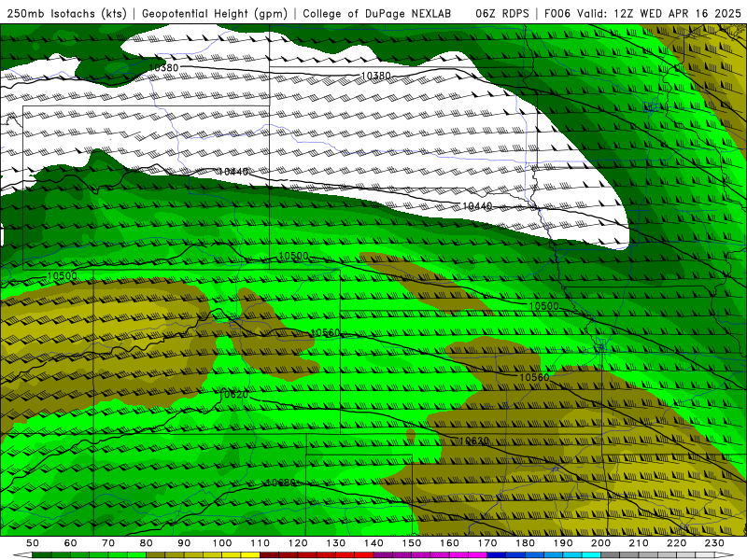The height and width of the screenshot is (560, 747).
Task: Click the 50 value on the color scale
Action: pos(33,543)
